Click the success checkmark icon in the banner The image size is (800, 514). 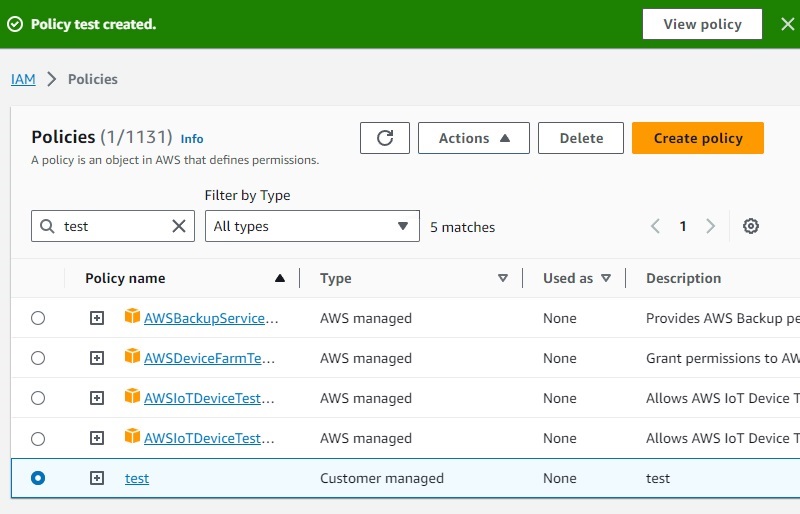click(15, 24)
